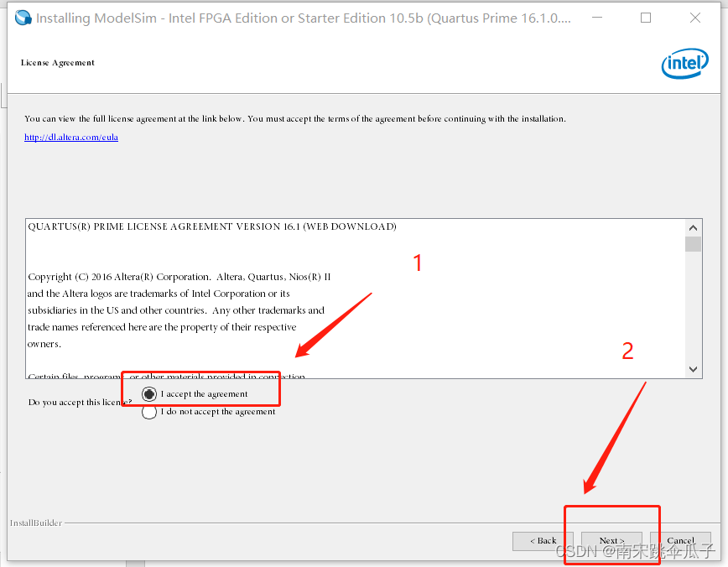Viewport: 728px width, 567px height.
Task: Click the "Copyright (C) 2016 Altera(R) Corporation" line
Action: [x=179, y=278]
